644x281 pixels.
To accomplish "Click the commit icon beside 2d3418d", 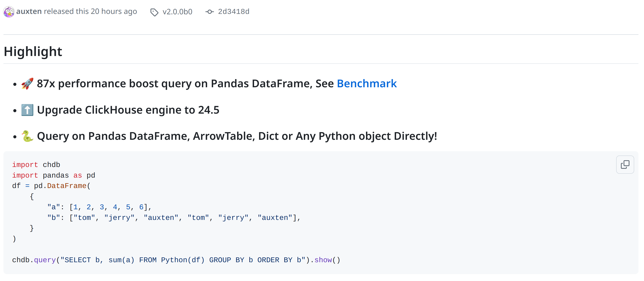I will pos(209,12).
